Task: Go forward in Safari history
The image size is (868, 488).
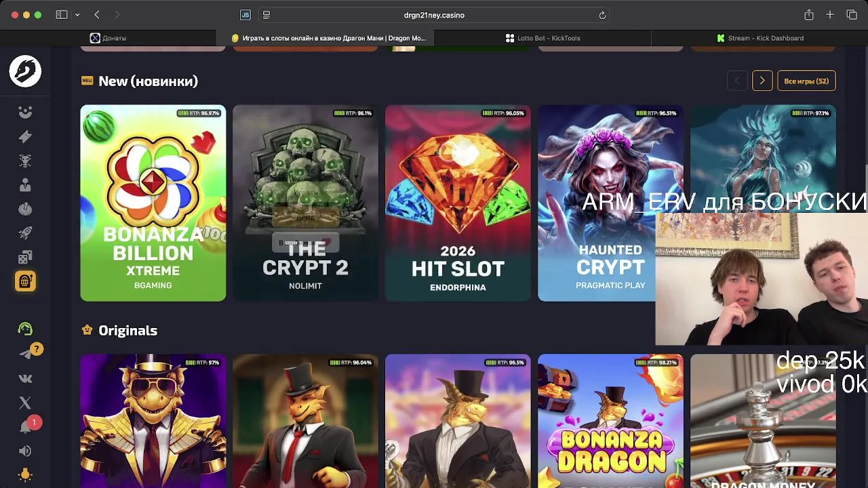Action: click(x=117, y=15)
